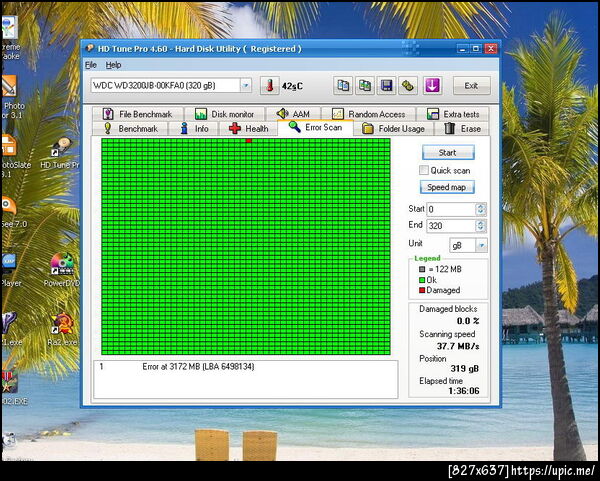Open the Extra tests tab
The height and width of the screenshot is (481, 600).
click(453, 114)
